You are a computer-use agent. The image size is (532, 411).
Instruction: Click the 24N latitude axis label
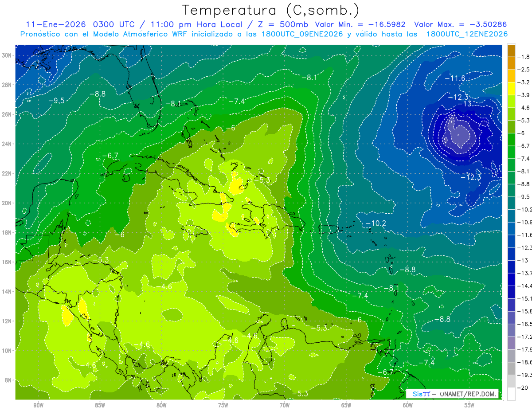7,144
